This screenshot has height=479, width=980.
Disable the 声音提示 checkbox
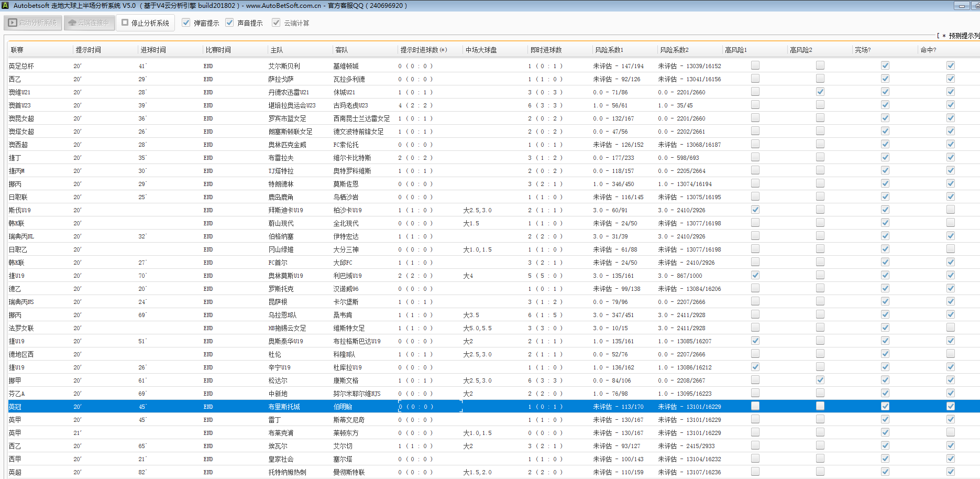click(x=229, y=23)
